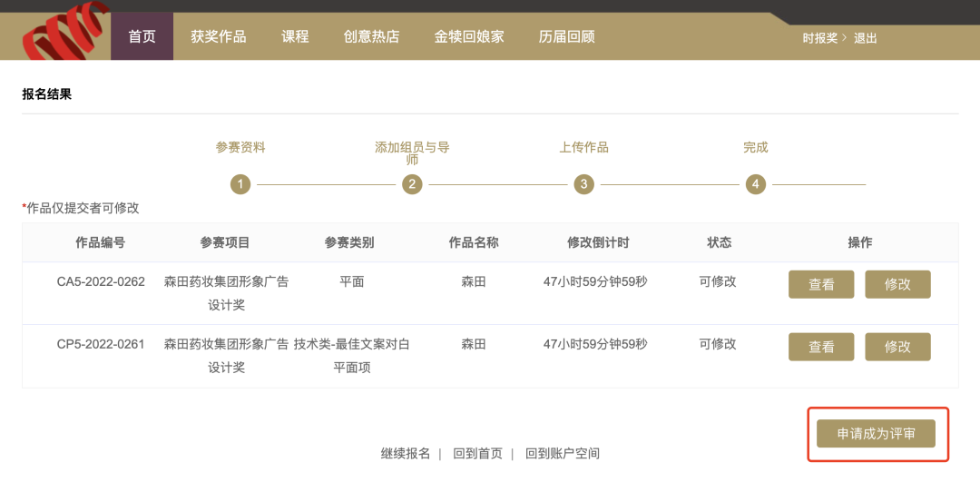Click 报名结果 page heading
Viewport: 980px width, 482px height.
(x=47, y=94)
